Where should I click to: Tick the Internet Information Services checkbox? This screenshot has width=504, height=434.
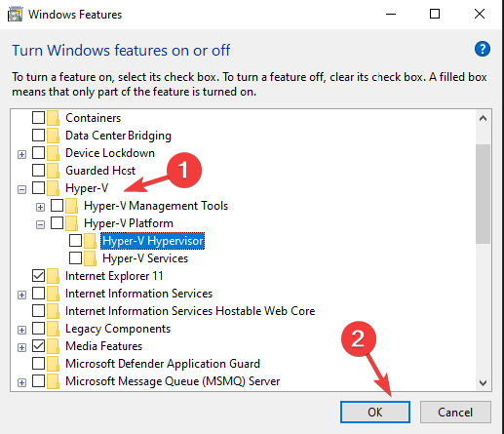coord(38,294)
